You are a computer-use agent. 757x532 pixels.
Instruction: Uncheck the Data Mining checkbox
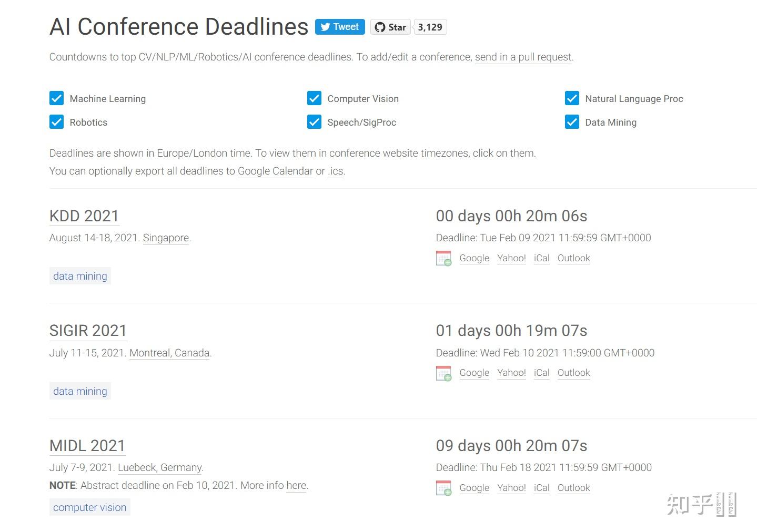pyautogui.click(x=572, y=122)
